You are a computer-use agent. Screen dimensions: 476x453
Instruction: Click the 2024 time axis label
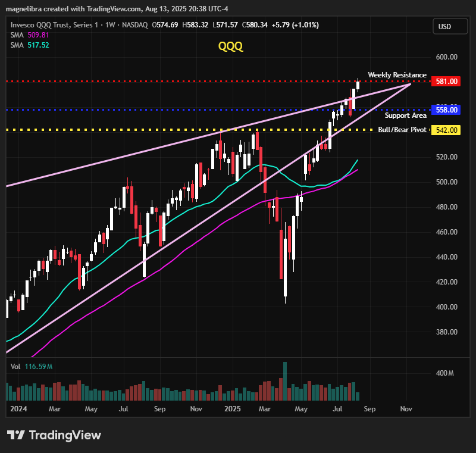click(18, 409)
